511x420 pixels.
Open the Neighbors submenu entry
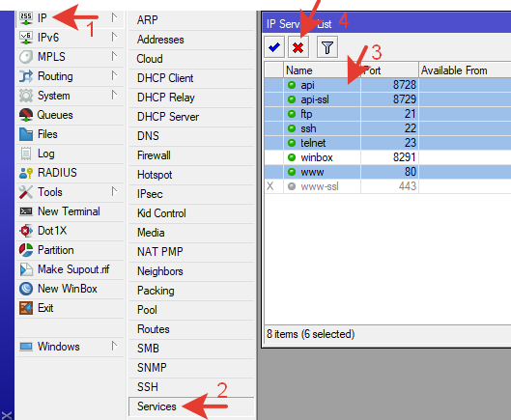click(x=191, y=271)
